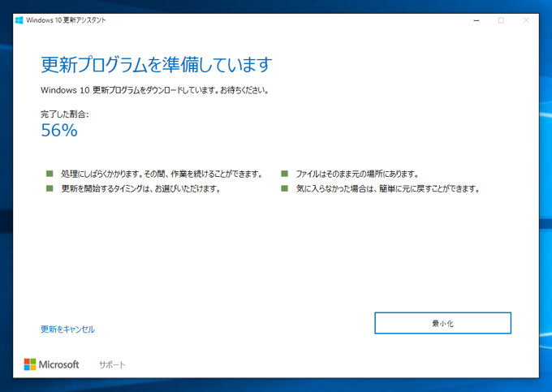The image size is (552, 392).
Task: Cancel update via 更新をキャンセル link
Action: [67, 330]
